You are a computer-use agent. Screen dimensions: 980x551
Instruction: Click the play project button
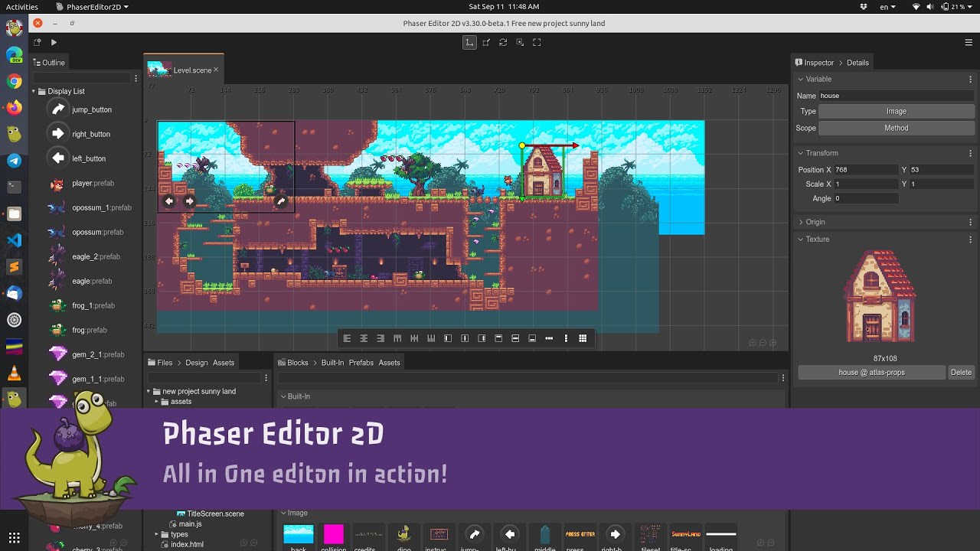[54, 43]
